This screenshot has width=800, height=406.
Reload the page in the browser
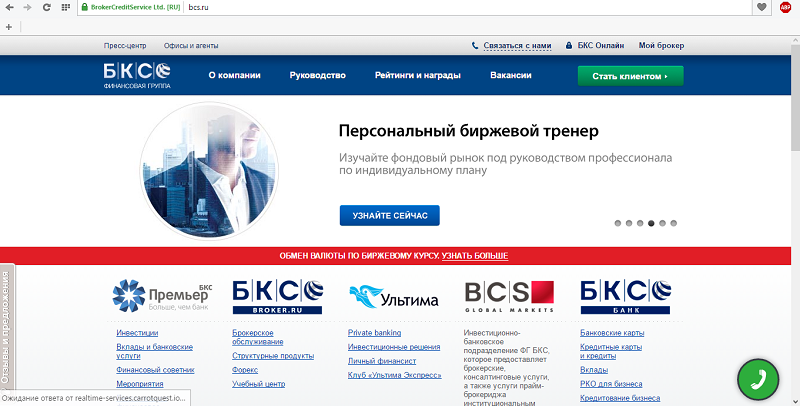click(47, 7)
